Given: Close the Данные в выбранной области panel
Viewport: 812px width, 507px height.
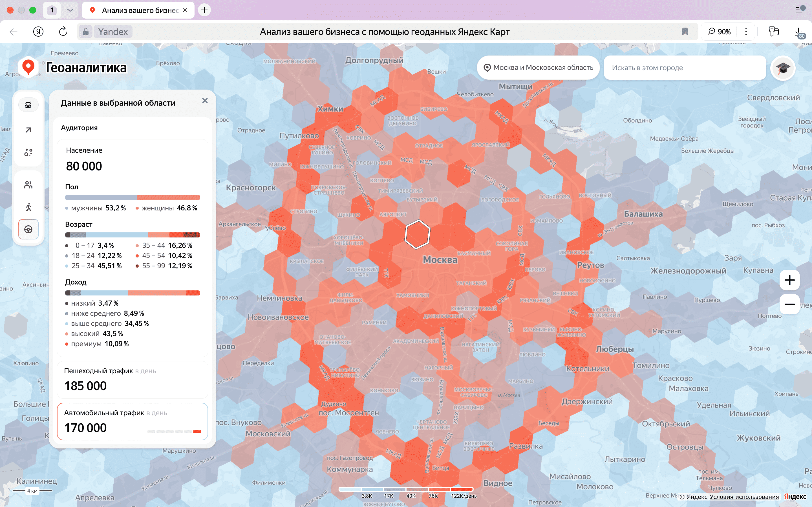Looking at the screenshot, I should tap(205, 101).
